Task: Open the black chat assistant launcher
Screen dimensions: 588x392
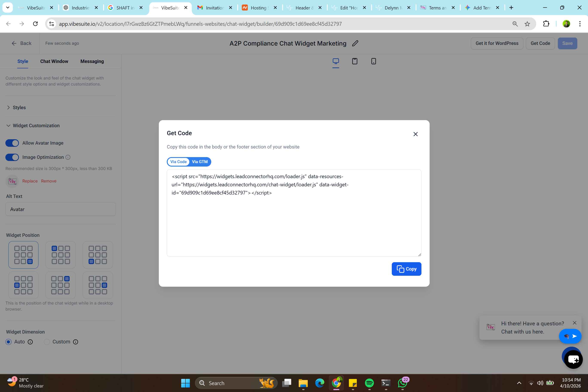Action: click(x=573, y=359)
